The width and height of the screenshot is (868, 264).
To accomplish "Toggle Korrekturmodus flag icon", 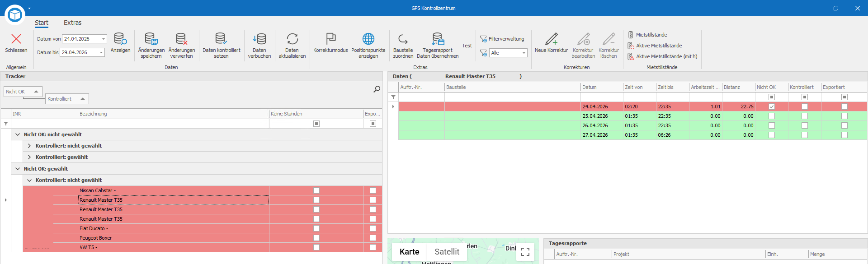I will click(x=330, y=39).
